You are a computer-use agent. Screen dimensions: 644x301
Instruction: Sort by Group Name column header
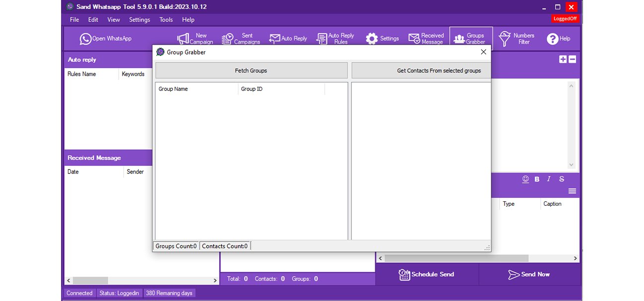coord(197,89)
